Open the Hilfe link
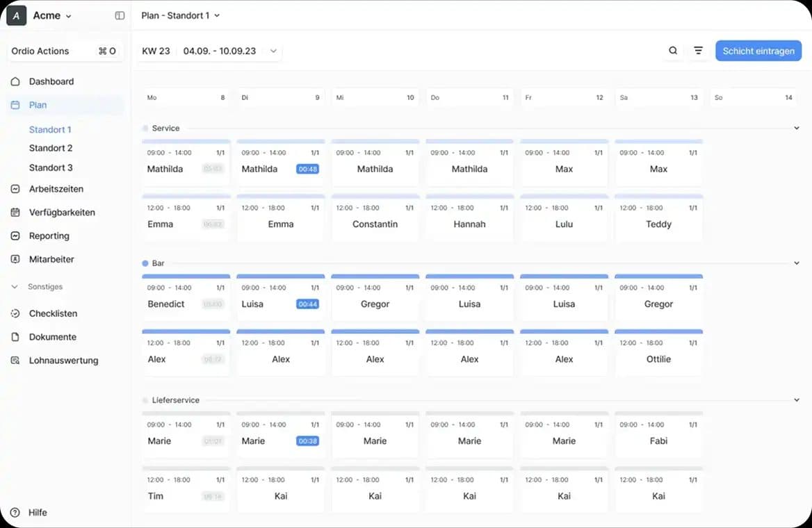This screenshot has width=812, height=528. (x=38, y=513)
